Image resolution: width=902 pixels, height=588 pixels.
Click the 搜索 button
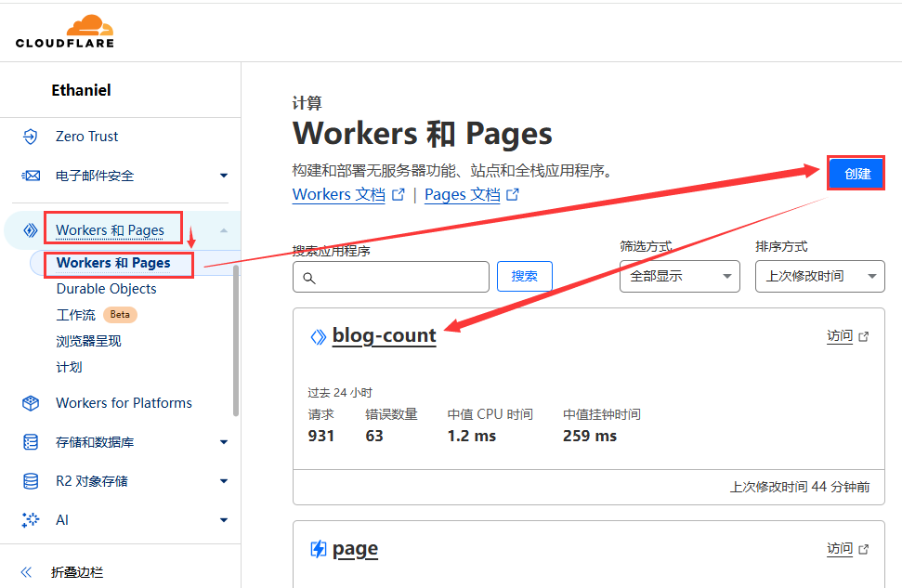pos(524,277)
